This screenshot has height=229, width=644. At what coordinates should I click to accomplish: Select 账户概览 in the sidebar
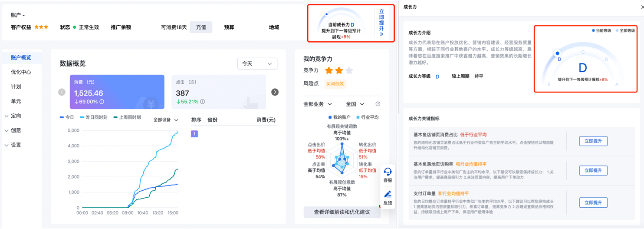point(21,58)
